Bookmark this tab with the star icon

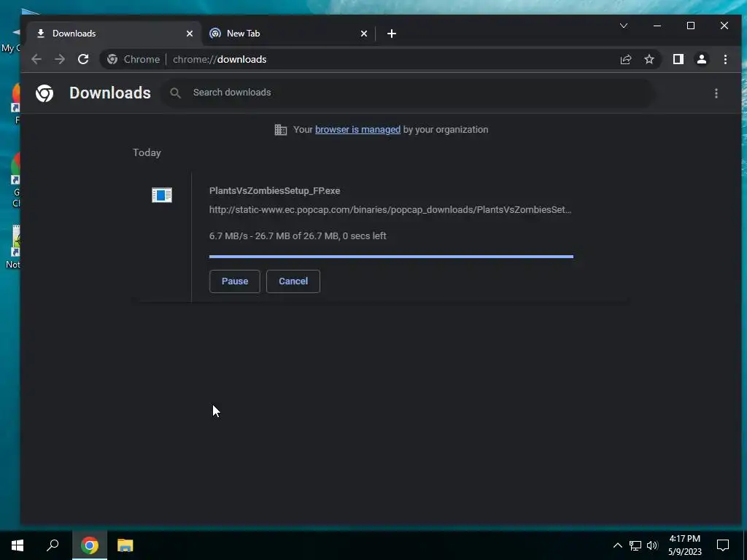click(649, 59)
